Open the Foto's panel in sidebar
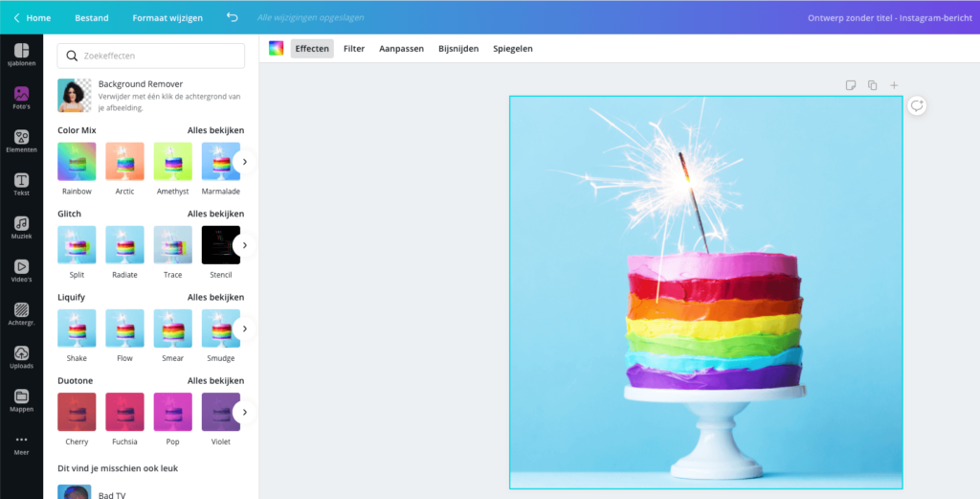Viewport: 980px width, 499px height. click(x=21, y=98)
